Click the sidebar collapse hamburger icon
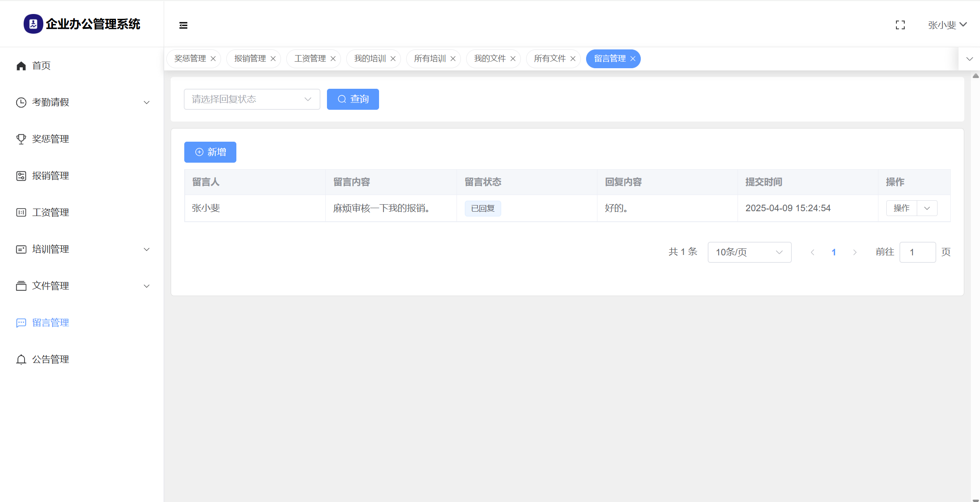Image resolution: width=980 pixels, height=502 pixels. coord(183,25)
